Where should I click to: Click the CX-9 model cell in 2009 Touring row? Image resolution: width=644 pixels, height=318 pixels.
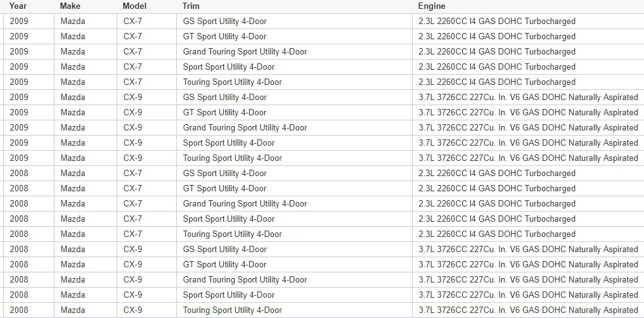146,158
